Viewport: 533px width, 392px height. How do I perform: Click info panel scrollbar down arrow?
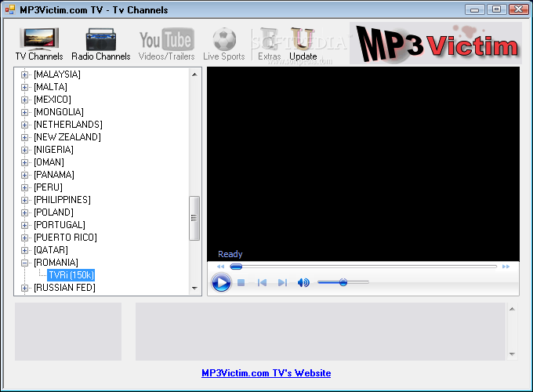click(x=512, y=354)
